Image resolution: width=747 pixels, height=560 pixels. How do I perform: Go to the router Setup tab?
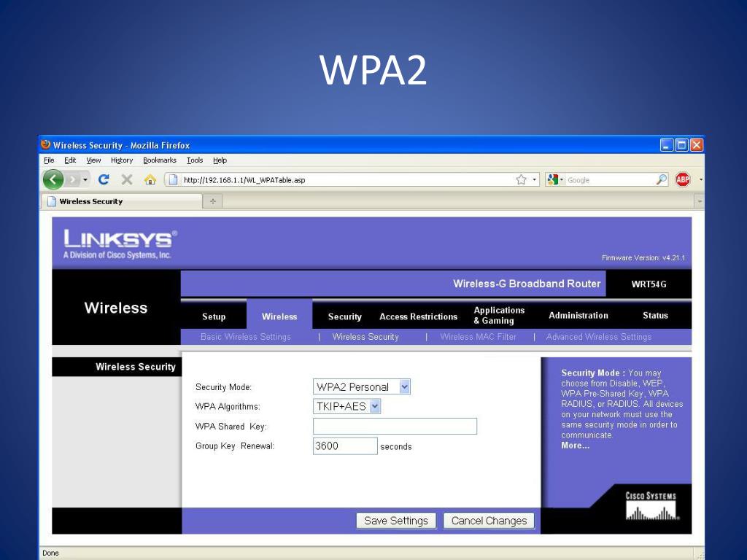(214, 316)
